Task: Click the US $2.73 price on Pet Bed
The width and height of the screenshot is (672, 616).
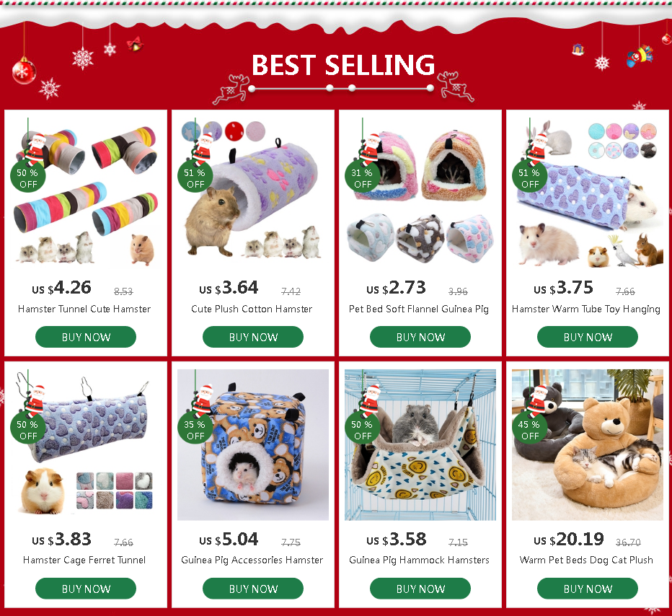Action: click(x=396, y=288)
